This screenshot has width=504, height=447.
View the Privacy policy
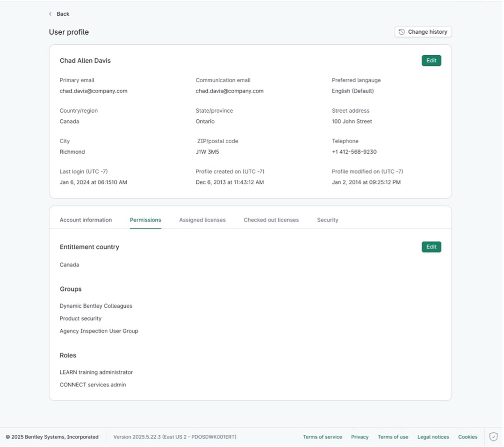pyautogui.click(x=360, y=437)
